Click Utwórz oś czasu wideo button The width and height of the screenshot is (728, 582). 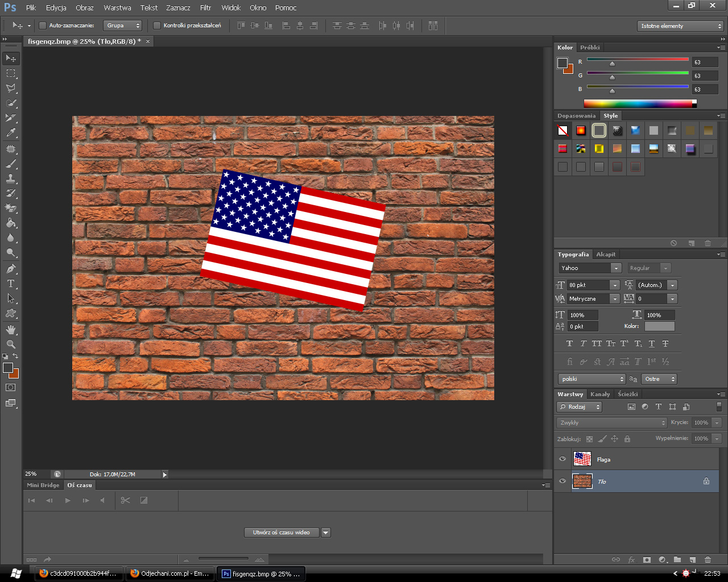click(282, 533)
